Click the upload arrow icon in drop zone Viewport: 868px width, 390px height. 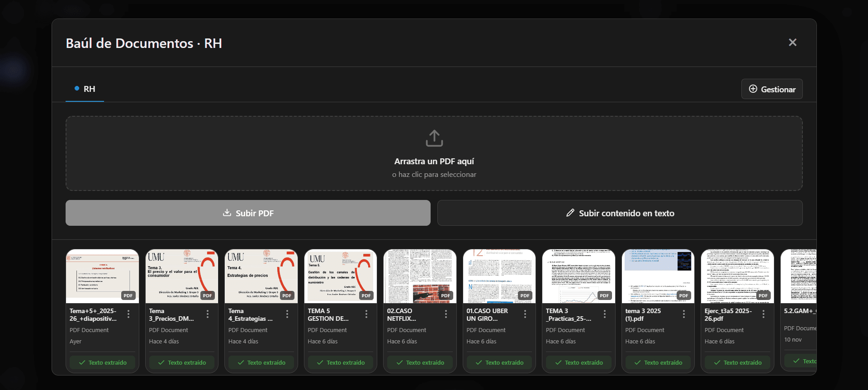pos(434,138)
